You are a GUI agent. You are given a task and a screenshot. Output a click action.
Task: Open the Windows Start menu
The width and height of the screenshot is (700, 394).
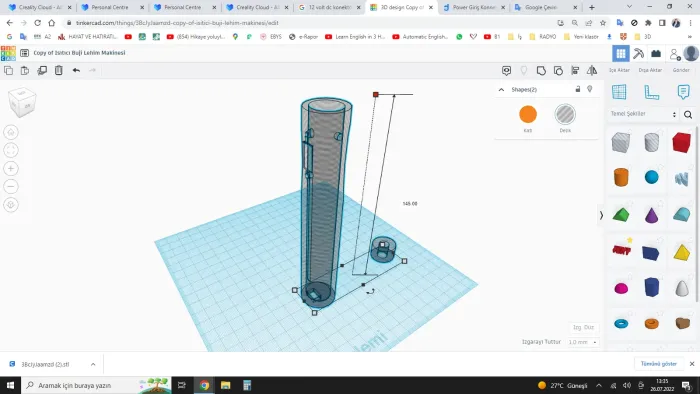10,386
